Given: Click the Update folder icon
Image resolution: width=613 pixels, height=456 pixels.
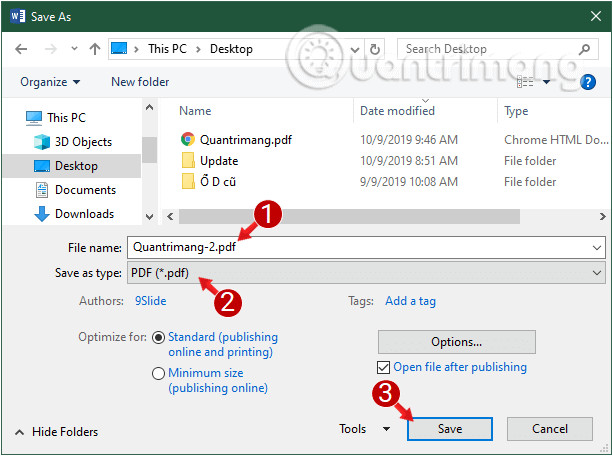Looking at the screenshot, I should pos(188,160).
